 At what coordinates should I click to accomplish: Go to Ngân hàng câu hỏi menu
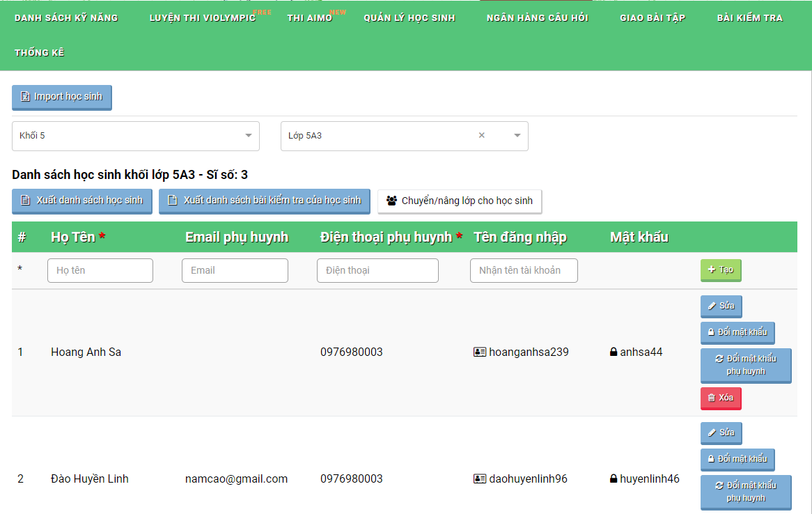537,17
